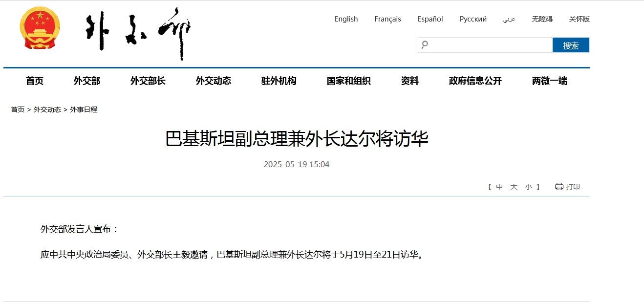Click 外事日程 in the breadcrumb

tap(84, 109)
